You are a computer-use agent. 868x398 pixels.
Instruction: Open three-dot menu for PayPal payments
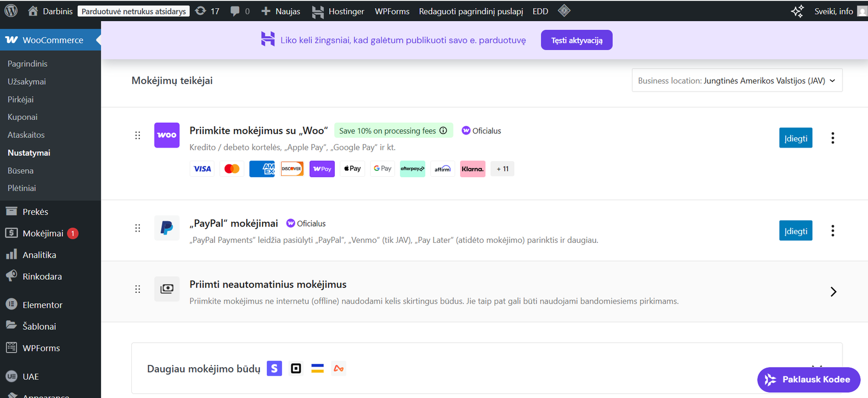[832, 231]
